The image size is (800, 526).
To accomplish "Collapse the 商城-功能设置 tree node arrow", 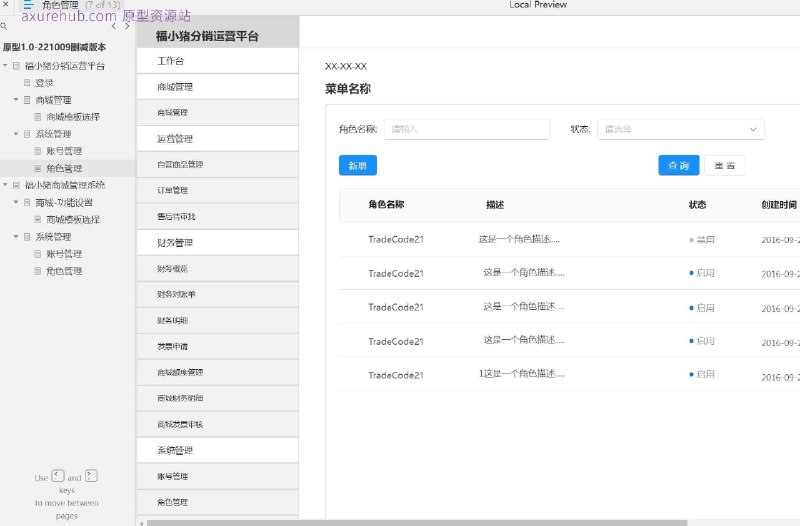I will 16,202.
